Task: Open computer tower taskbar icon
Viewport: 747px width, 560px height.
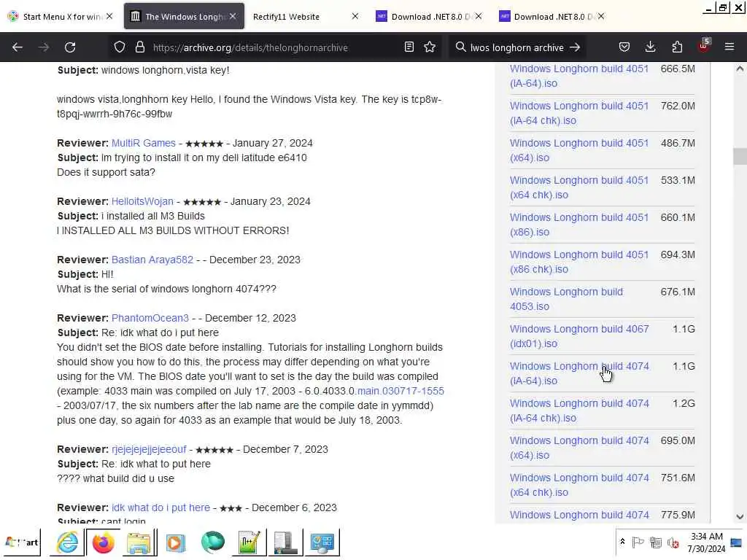Action: pos(285,542)
